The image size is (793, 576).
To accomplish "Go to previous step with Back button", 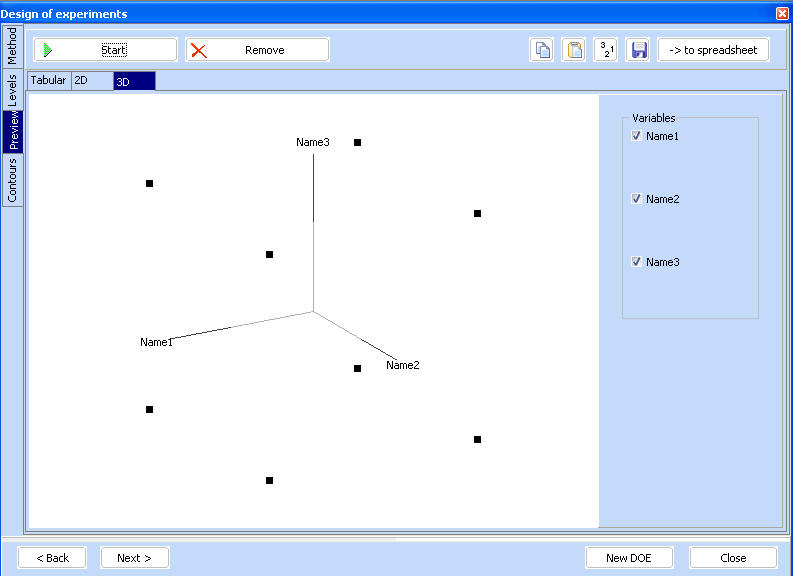I will tap(52, 558).
